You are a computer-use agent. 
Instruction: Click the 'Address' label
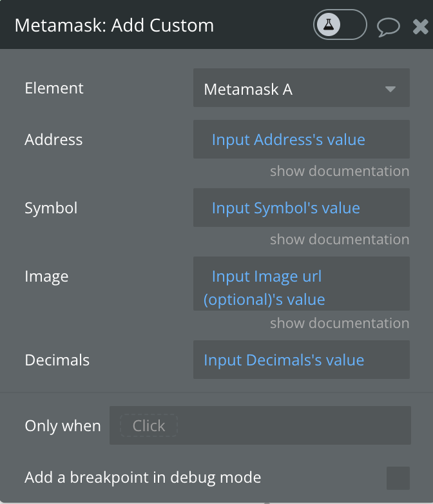pyautogui.click(x=53, y=140)
